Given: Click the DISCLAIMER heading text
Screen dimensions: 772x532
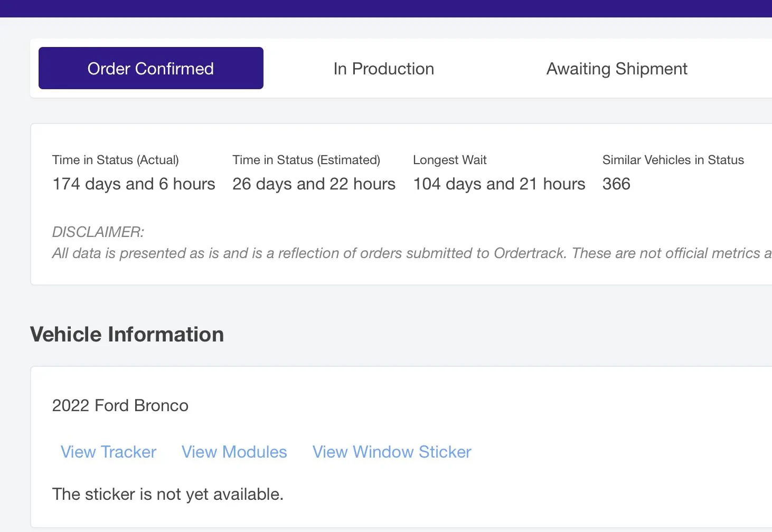Looking at the screenshot, I should coord(98,232).
